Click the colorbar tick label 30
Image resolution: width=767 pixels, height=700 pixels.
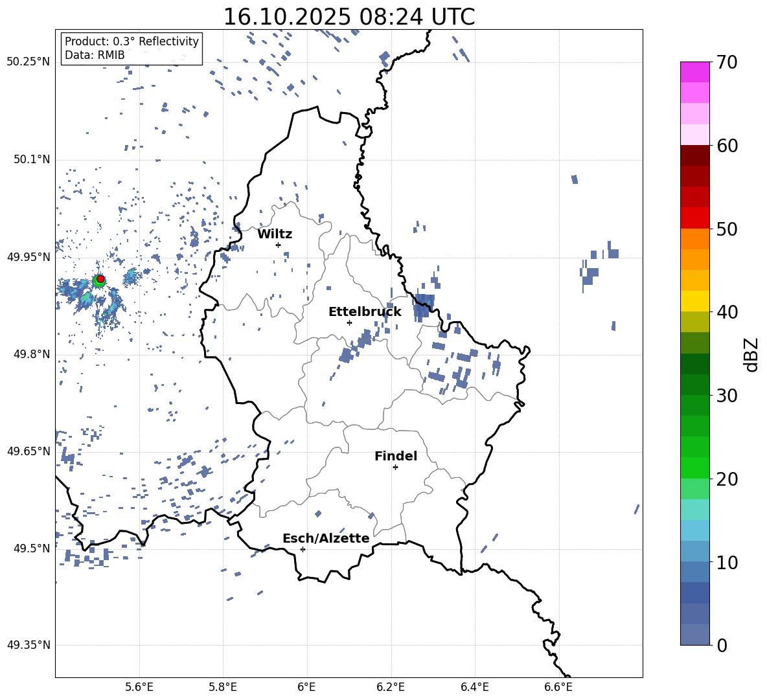(x=727, y=396)
